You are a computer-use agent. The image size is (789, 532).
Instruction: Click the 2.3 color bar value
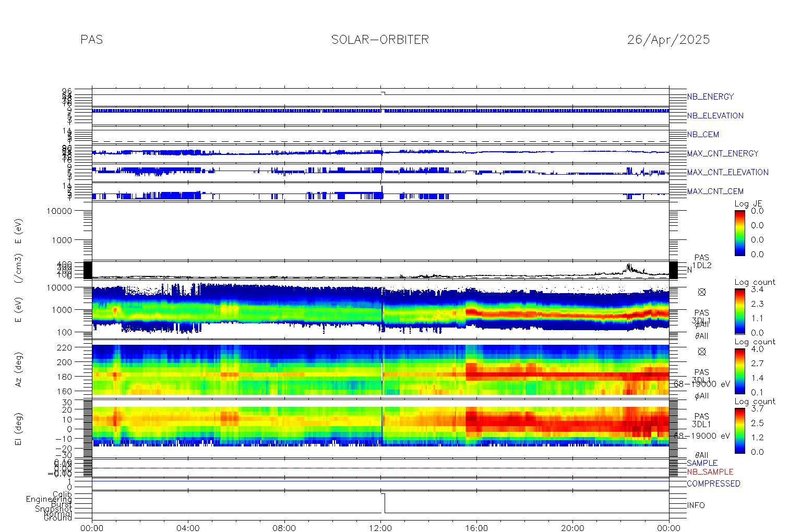coord(757,304)
